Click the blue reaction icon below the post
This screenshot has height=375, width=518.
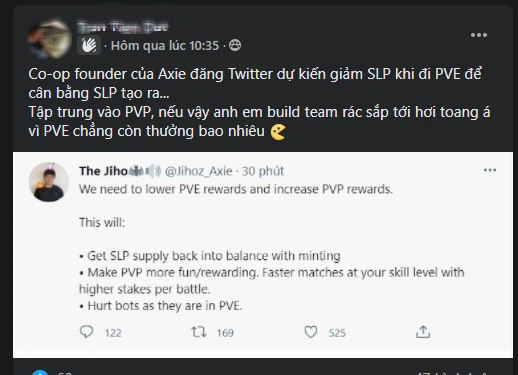[40, 372]
